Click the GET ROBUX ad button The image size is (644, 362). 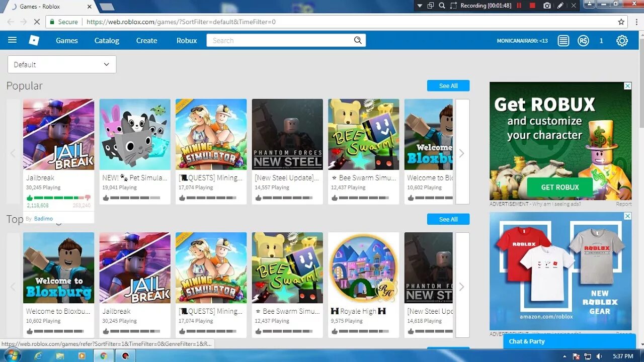coord(560,187)
